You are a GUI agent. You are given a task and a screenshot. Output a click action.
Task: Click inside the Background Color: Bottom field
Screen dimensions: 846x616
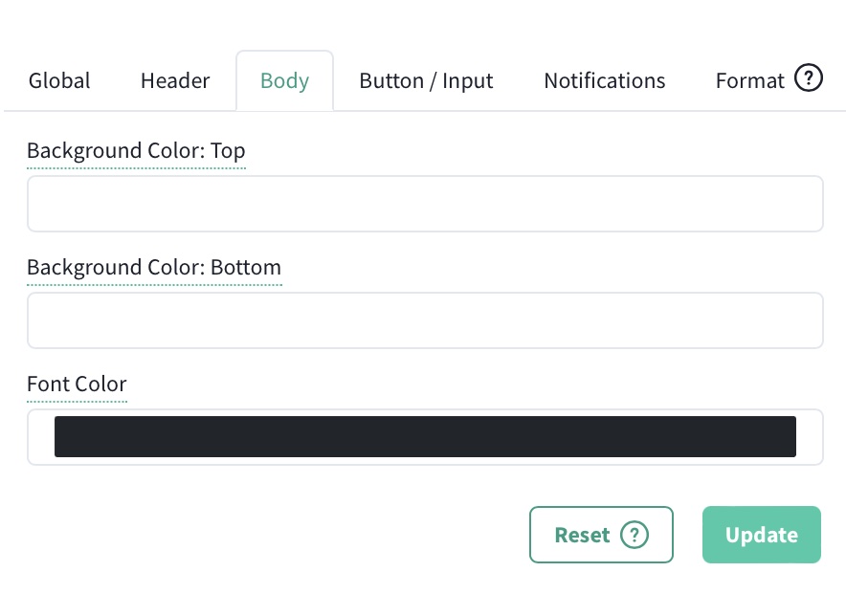pos(425,319)
